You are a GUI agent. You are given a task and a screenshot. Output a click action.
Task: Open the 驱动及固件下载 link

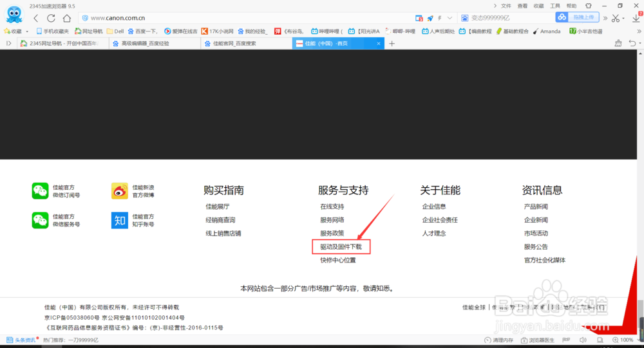click(341, 246)
